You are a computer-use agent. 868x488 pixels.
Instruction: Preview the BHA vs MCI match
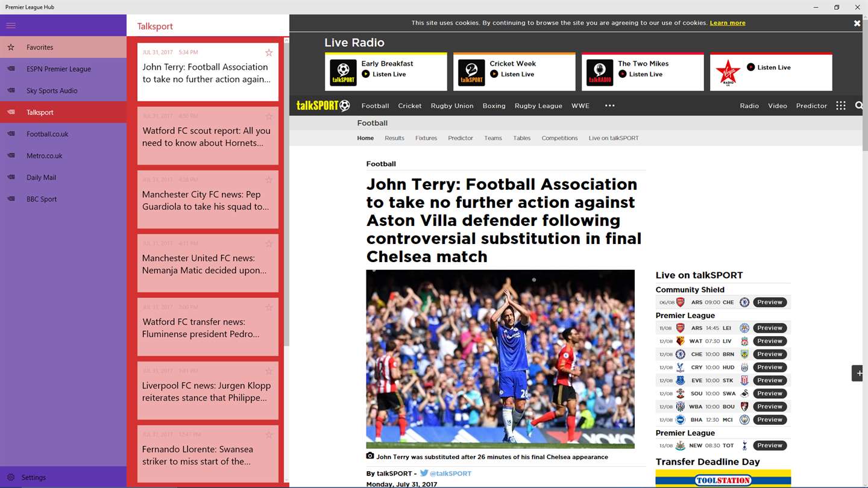(770, 420)
